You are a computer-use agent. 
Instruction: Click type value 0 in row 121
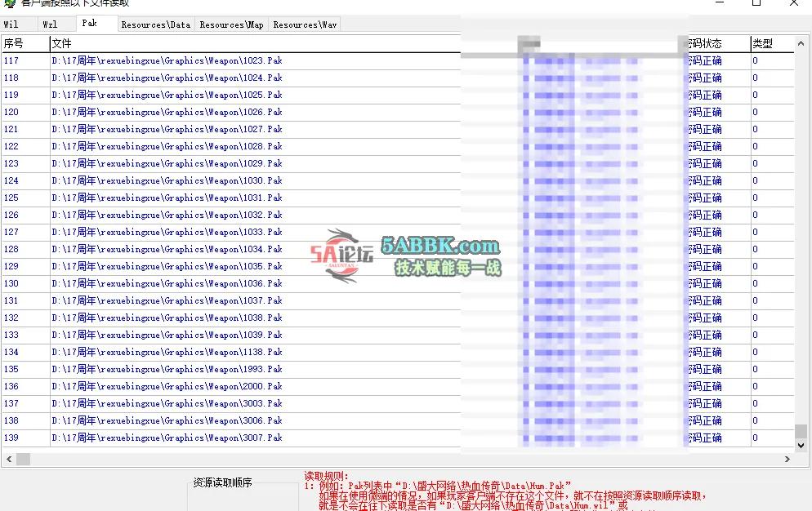coord(755,129)
